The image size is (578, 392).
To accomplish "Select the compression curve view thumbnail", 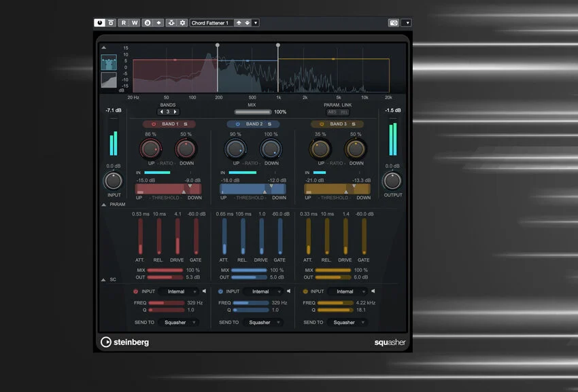I will 109,80.
